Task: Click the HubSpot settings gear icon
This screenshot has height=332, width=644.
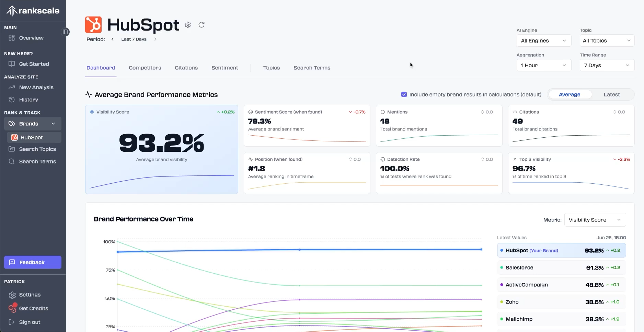Action: click(188, 25)
